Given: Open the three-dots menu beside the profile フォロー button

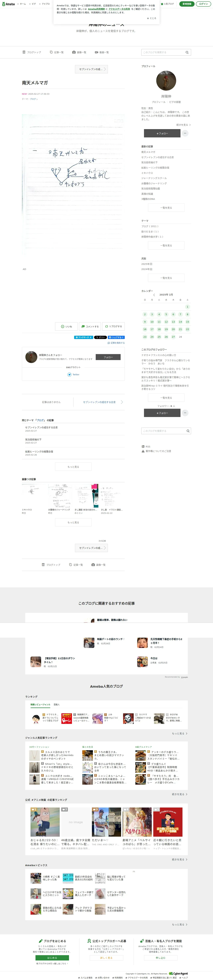Looking at the screenshot, I should 185,133.
